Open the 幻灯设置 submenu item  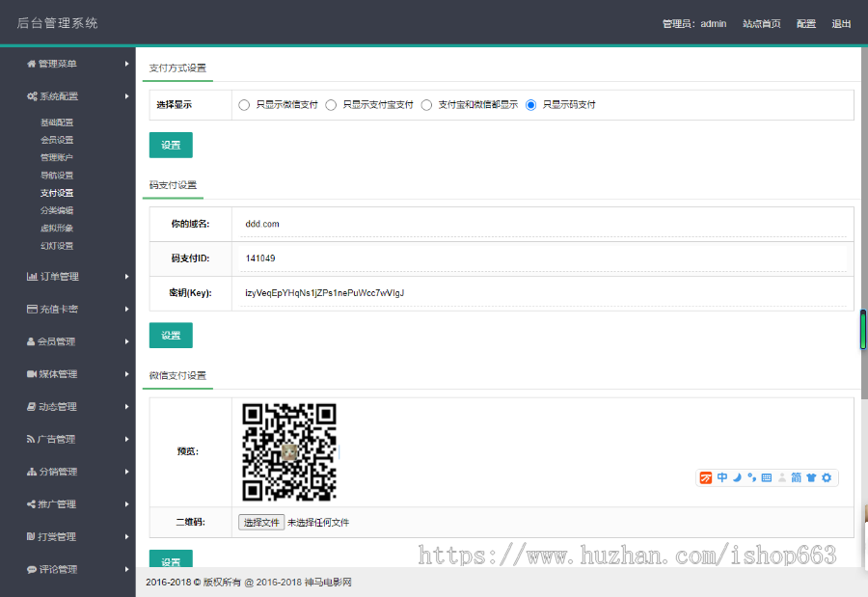[x=57, y=246]
